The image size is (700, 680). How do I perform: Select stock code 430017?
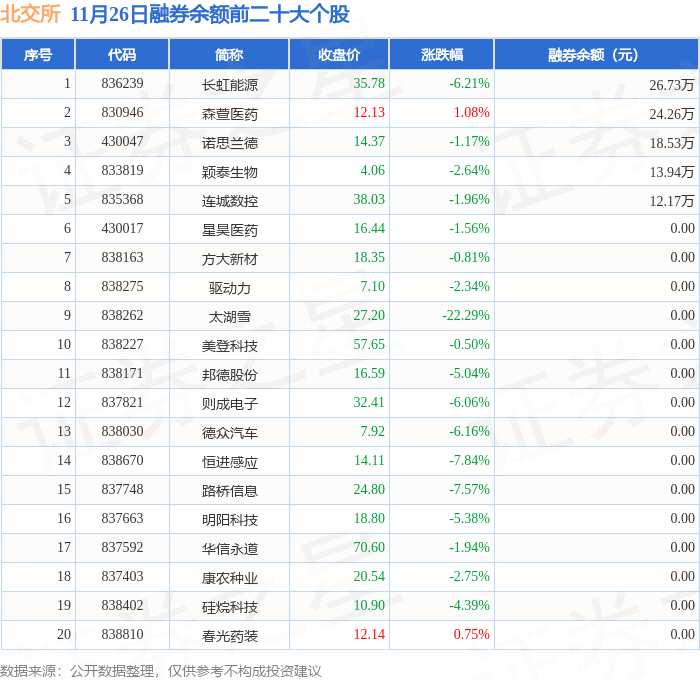[122, 229]
